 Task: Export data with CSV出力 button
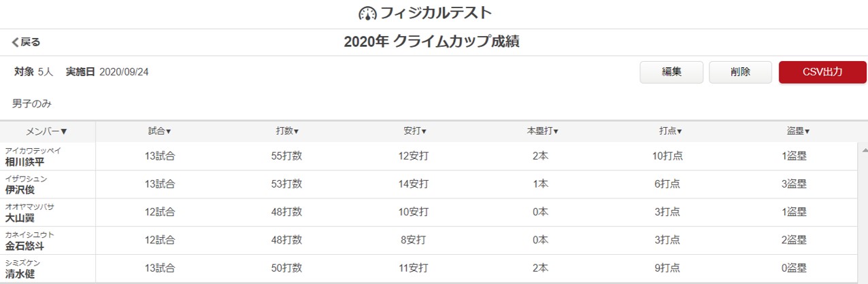tap(822, 72)
